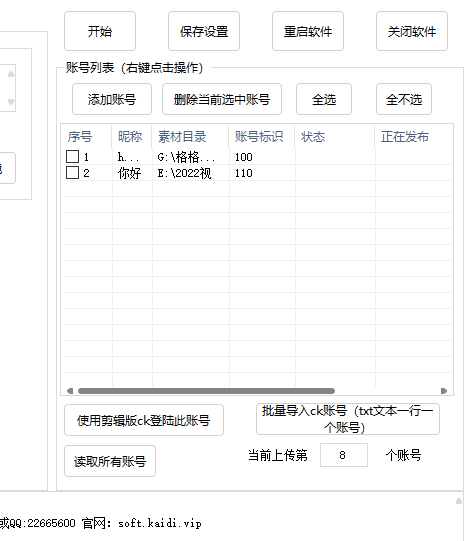
Task: Click the up arrow of left panel scrollbar
Action: 11,74
